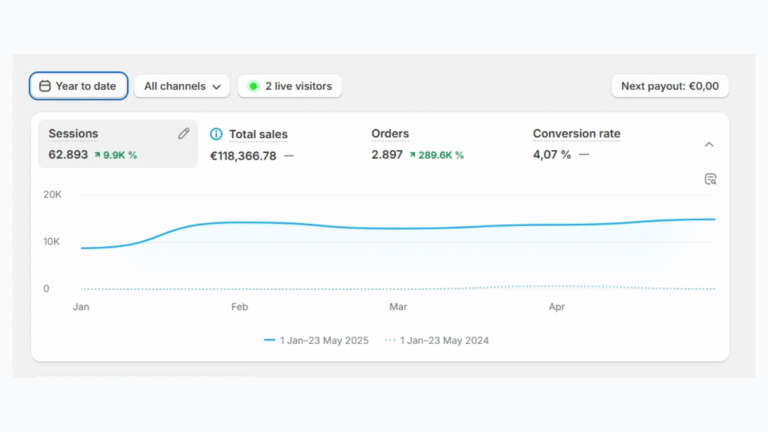Toggle the 1 Jan–23 May 2025 legend series

316,340
